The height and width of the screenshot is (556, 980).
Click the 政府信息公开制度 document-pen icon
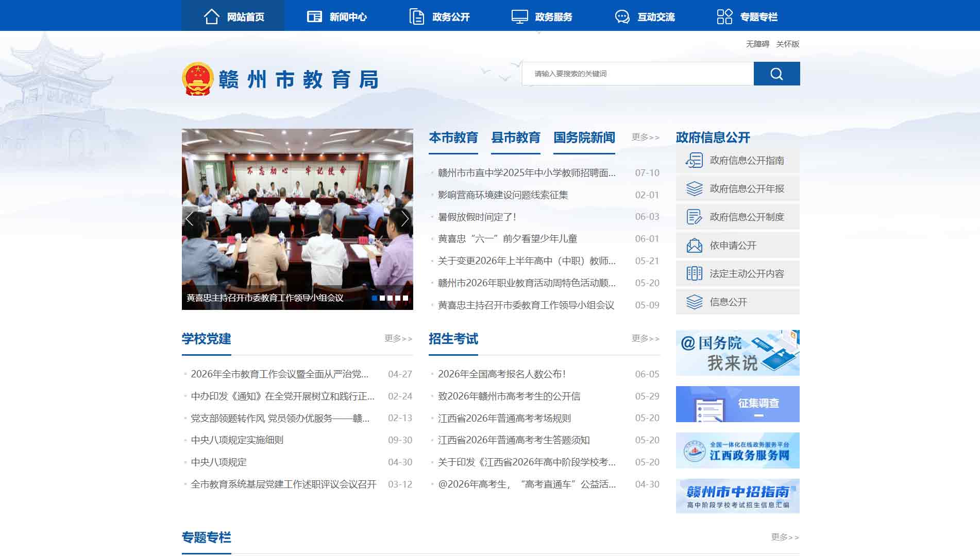(x=694, y=217)
